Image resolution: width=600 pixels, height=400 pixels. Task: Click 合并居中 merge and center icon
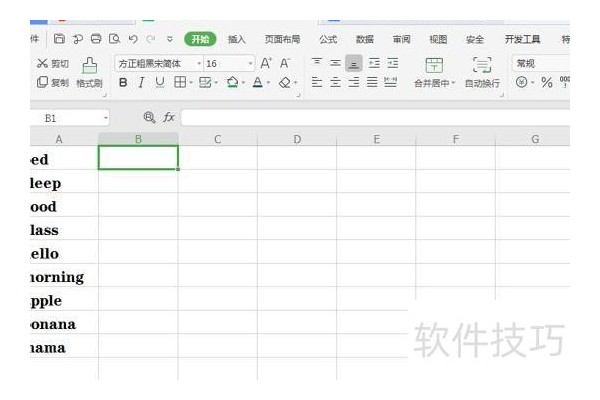point(434,65)
